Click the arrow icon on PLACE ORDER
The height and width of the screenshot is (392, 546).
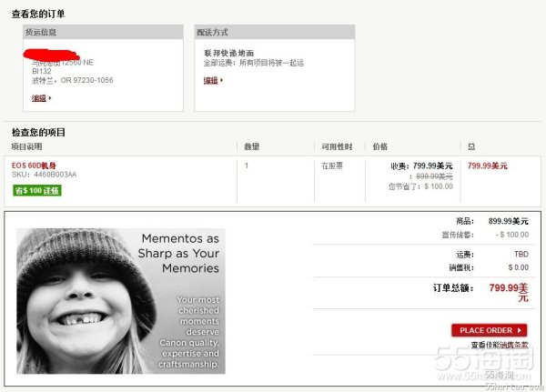click(x=520, y=330)
